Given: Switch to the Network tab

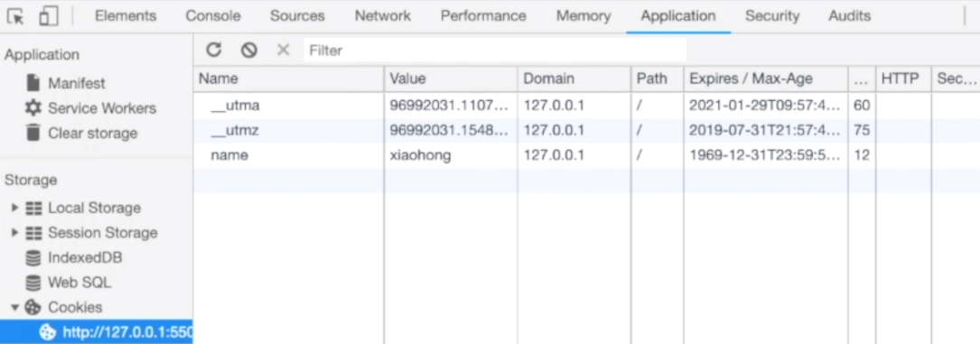Looking at the screenshot, I should point(382,16).
